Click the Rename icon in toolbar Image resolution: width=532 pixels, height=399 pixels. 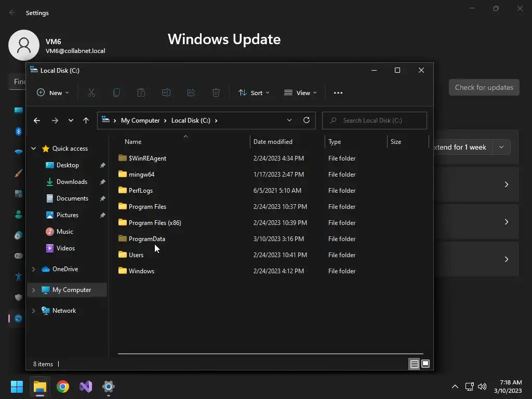coord(166,92)
